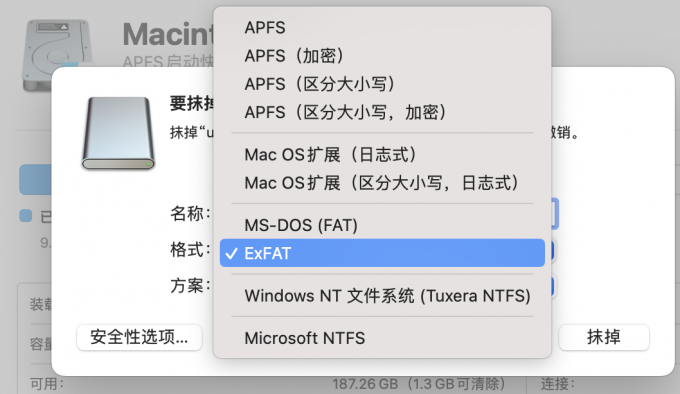The width and height of the screenshot is (680, 394).
Task: Open 安全性选项… security options
Action: click(139, 337)
